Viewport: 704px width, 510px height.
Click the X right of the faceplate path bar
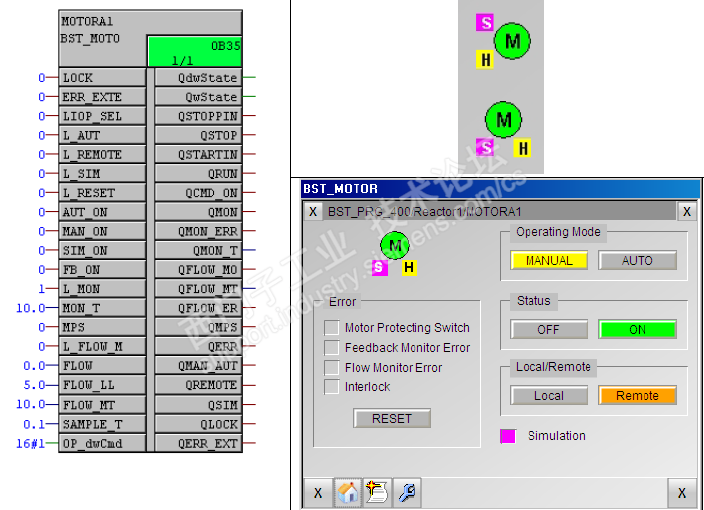[x=686, y=211]
